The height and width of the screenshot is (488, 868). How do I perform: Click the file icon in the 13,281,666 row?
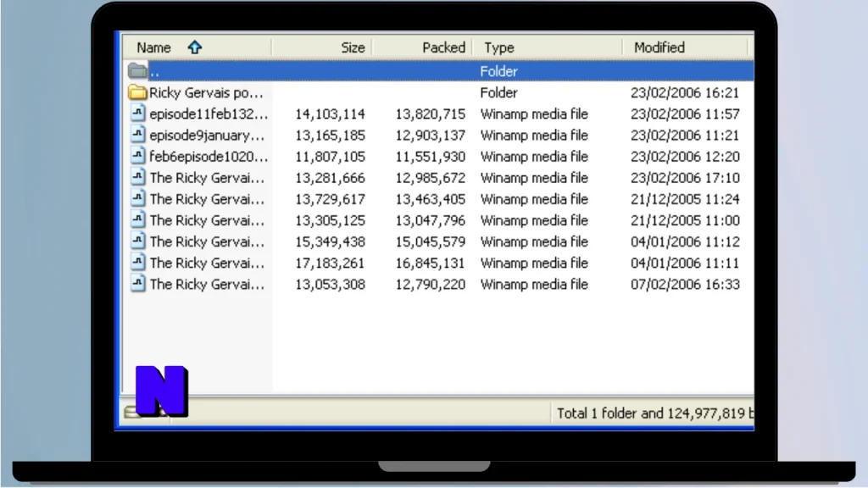tap(138, 177)
